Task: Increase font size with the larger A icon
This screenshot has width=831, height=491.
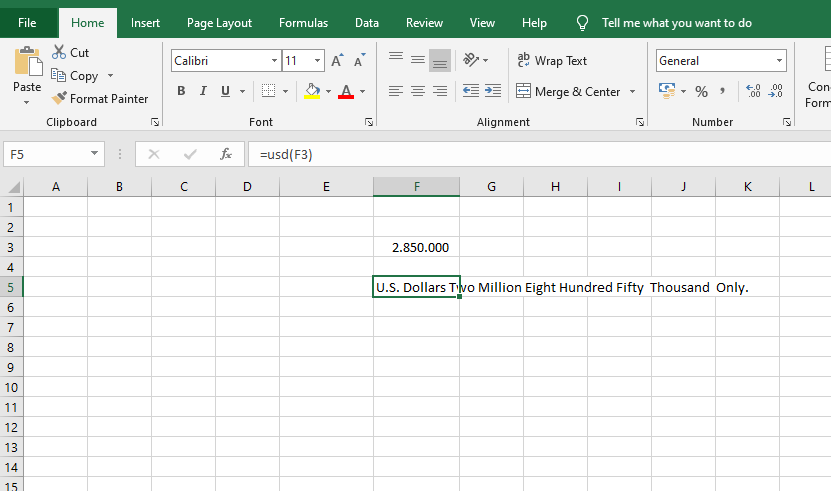Action: click(x=336, y=61)
